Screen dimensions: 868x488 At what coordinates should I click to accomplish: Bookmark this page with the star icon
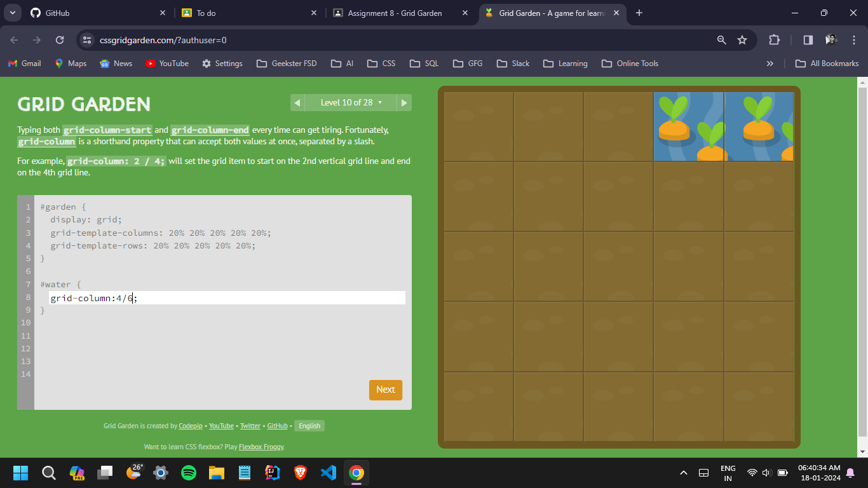pos(742,40)
